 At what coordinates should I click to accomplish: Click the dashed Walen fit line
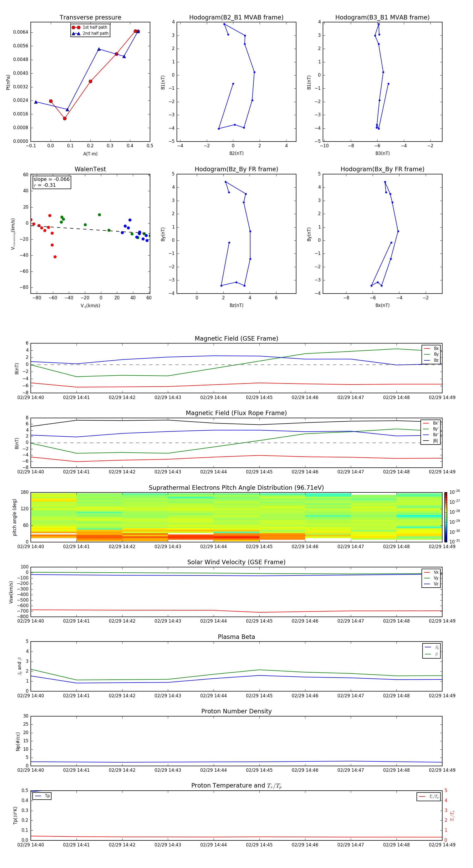coord(90,229)
